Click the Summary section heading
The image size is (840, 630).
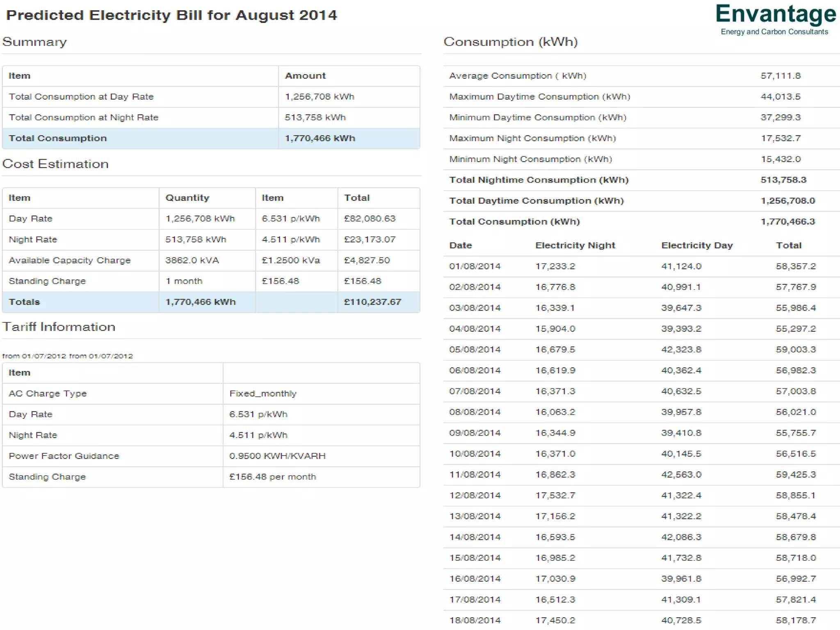34,42
